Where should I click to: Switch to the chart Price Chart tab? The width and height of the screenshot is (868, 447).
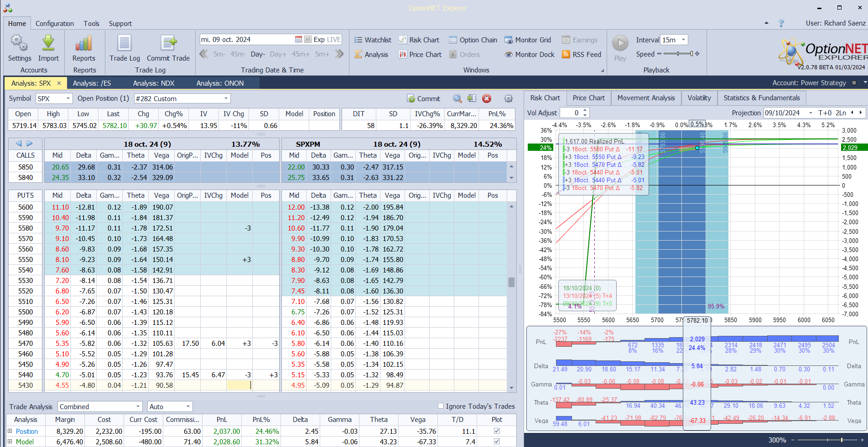(x=589, y=98)
